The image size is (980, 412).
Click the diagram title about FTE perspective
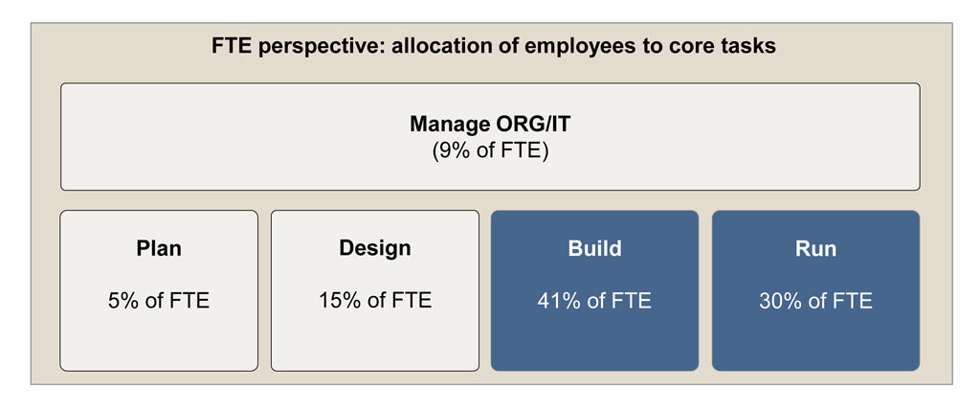[x=494, y=46]
